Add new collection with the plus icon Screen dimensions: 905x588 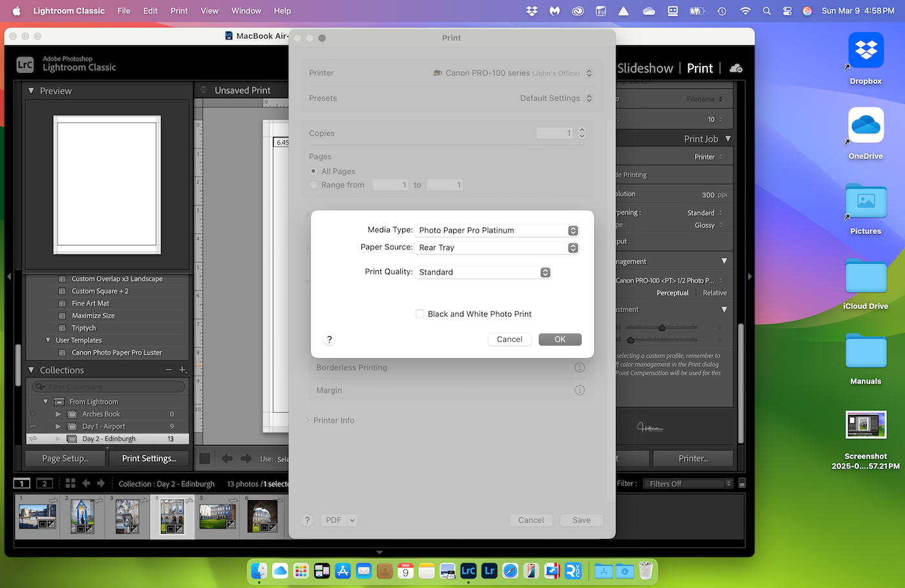click(x=183, y=370)
